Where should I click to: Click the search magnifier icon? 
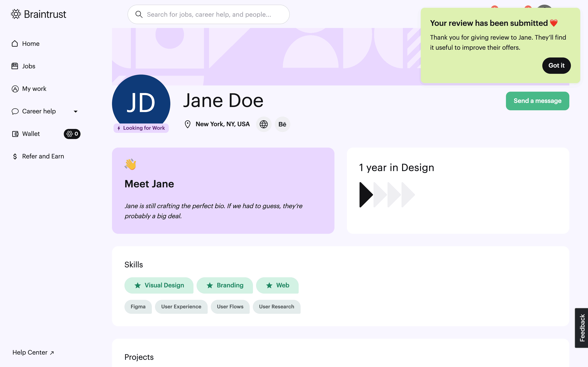(x=139, y=14)
